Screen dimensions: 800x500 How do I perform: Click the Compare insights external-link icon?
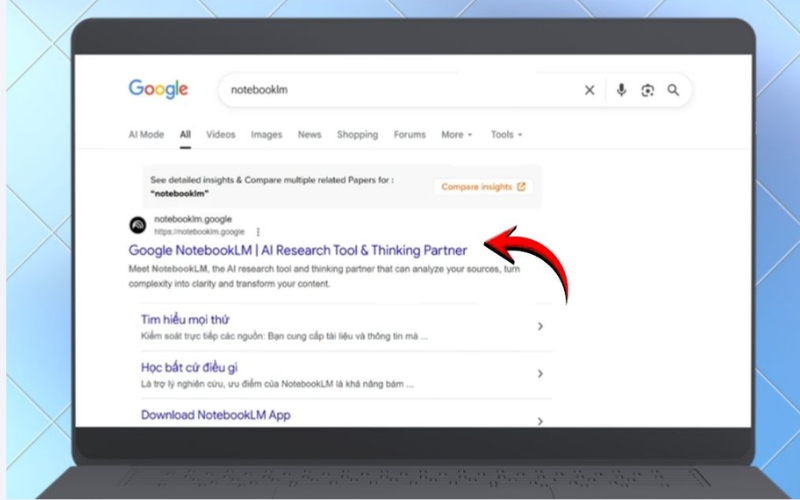[521, 187]
